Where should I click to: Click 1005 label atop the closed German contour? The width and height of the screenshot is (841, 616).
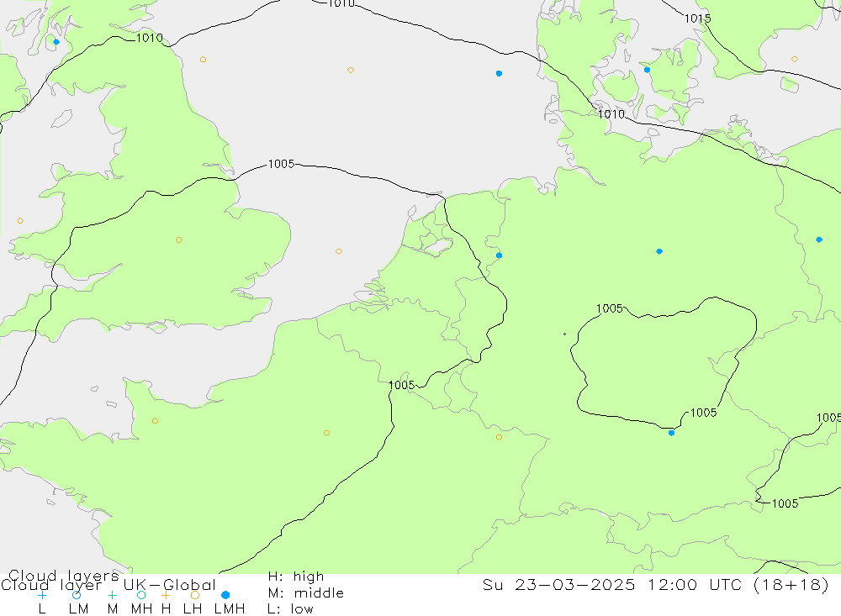pyautogui.click(x=610, y=308)
